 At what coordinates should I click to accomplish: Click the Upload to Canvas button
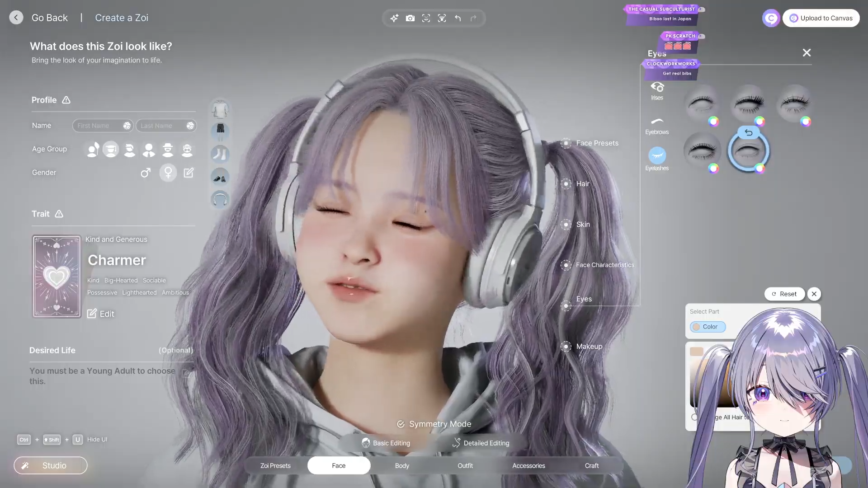click(821, 18)
